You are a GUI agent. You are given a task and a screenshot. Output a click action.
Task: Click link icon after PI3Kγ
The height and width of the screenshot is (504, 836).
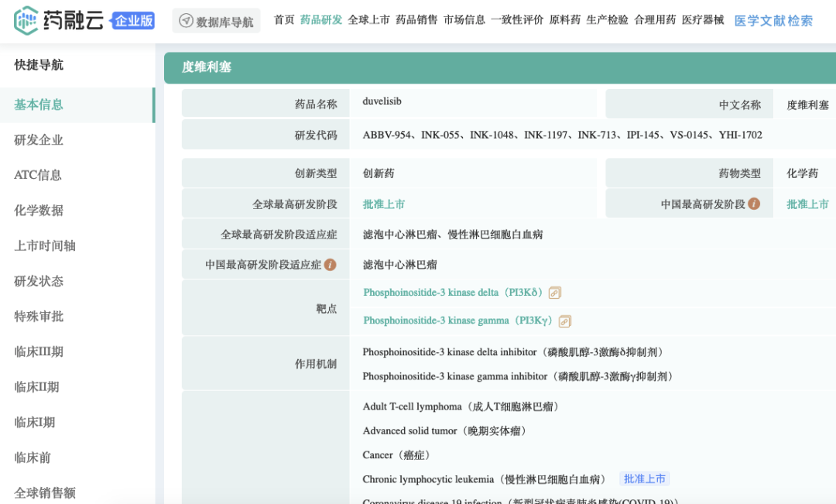[564, 321]
